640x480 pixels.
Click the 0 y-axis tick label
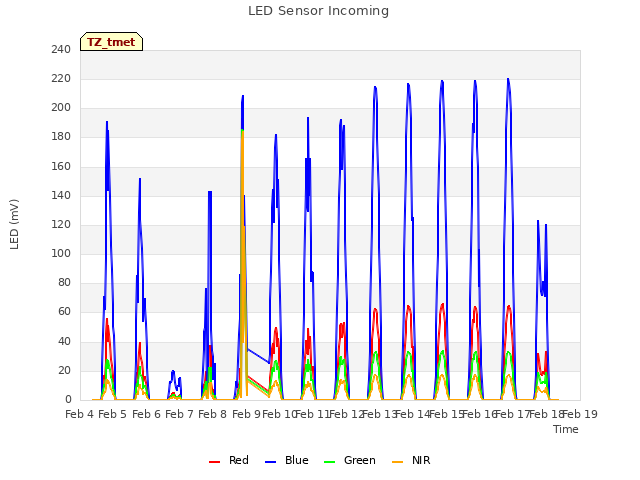pos(68,400)
